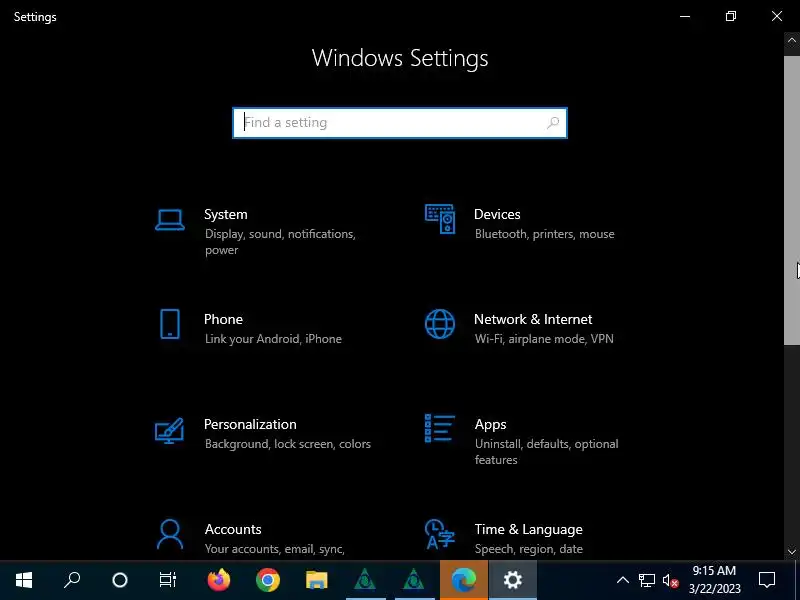Image resolution: width=800 pixels, height=600 pixels.
Task: Switch to second green triangle app on taskbar
Action: pyautogui.click(x=414, y=580)
